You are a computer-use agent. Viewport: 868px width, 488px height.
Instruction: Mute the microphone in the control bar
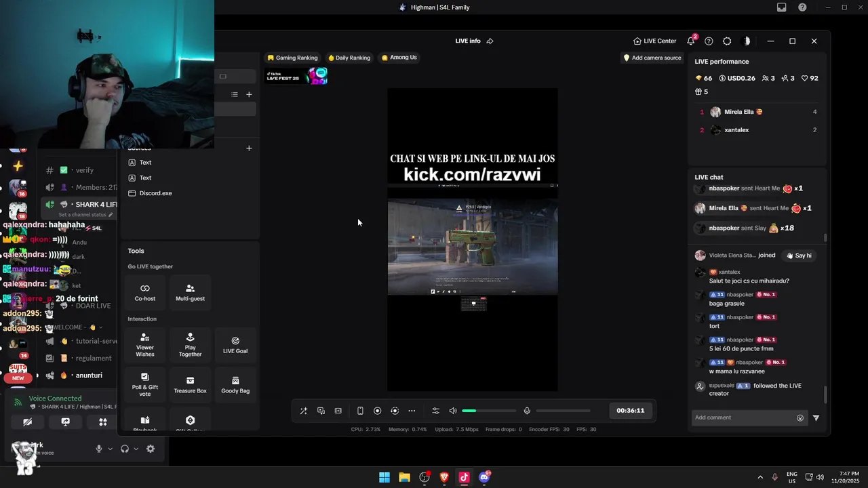(x=527, y=411)
